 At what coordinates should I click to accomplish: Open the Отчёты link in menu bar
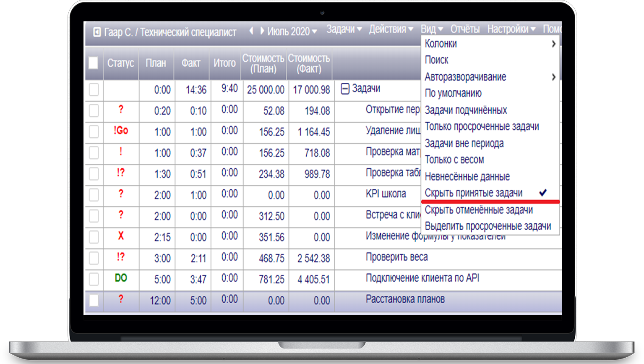[x=465, y=29]
